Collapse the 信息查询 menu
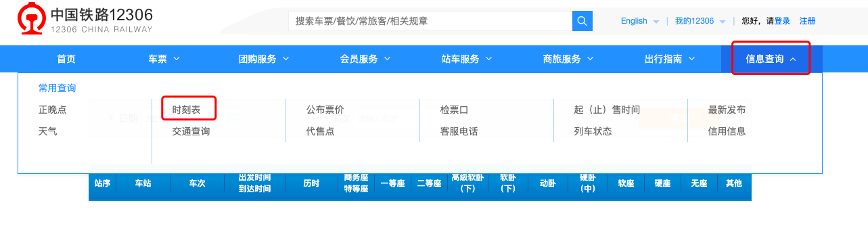Viewport: 868px width, 247px height. click(x=771, y=59)
